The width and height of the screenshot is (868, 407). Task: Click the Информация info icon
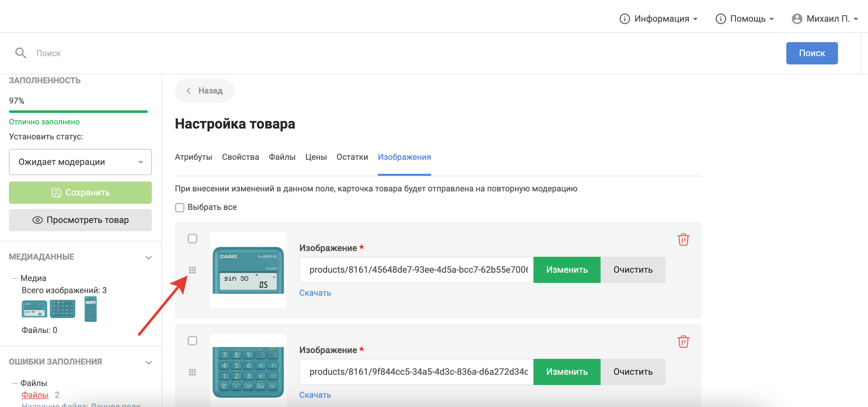coord(625,18)
